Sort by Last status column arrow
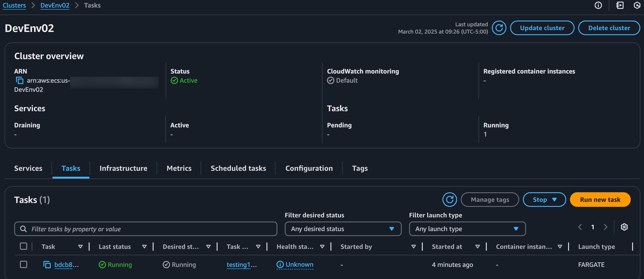Image resolution: width=644 pixels, height=279 pixels. click(144, 247)
